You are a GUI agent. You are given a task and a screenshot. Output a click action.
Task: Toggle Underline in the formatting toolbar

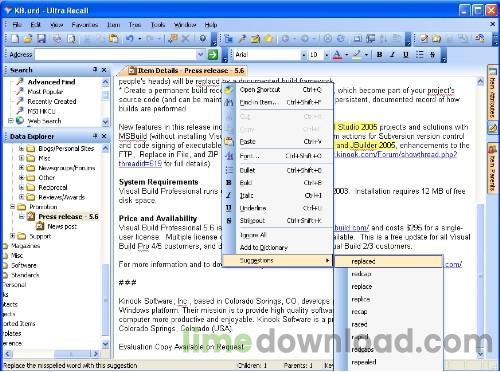click(406, 54)
